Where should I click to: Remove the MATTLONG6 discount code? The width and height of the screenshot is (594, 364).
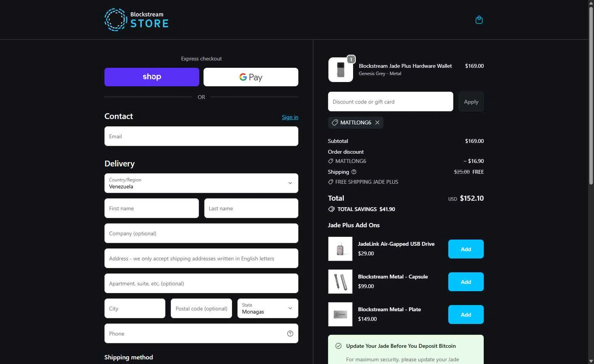[x=377, y=122]
